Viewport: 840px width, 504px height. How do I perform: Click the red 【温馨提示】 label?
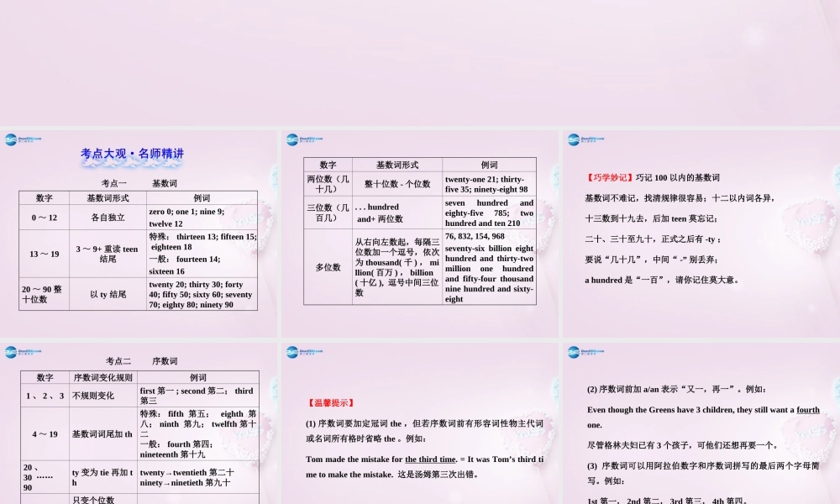(x=330, y=402)
